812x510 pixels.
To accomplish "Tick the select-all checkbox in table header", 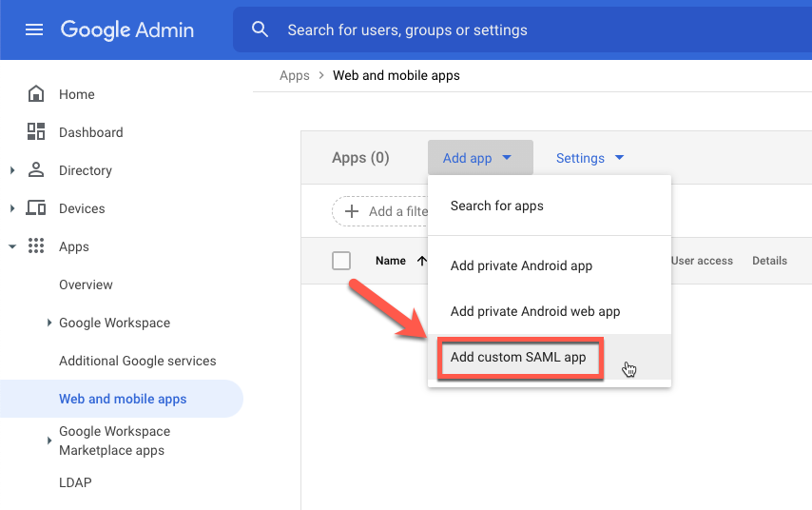I will tap(341, 261).
